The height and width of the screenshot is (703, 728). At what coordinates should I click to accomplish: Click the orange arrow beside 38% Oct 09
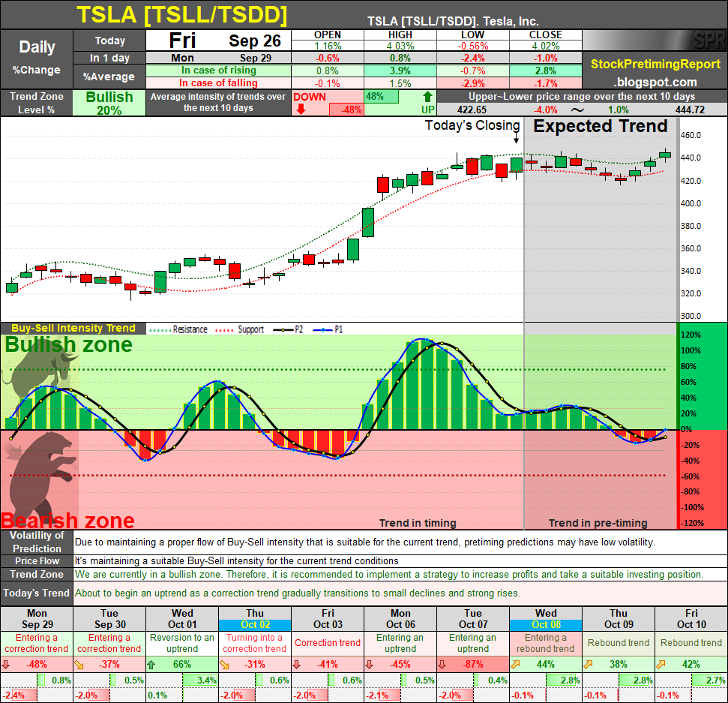(x=588, y=665)
